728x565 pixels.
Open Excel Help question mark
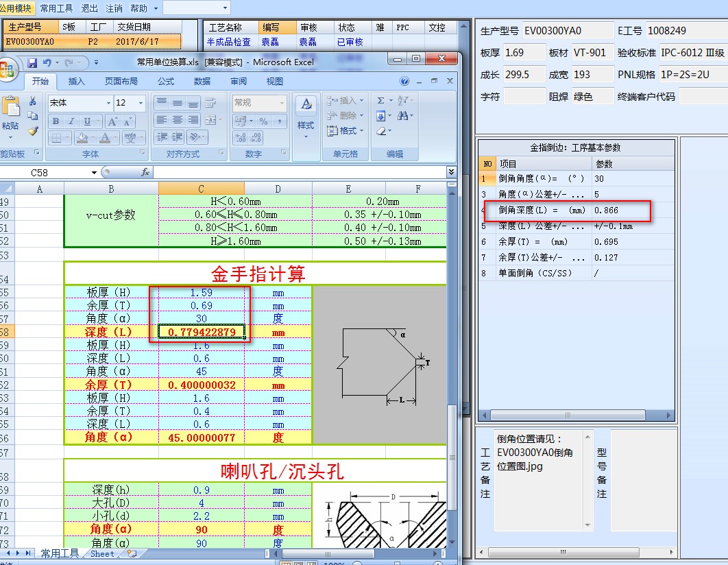[x=404, y=81]
